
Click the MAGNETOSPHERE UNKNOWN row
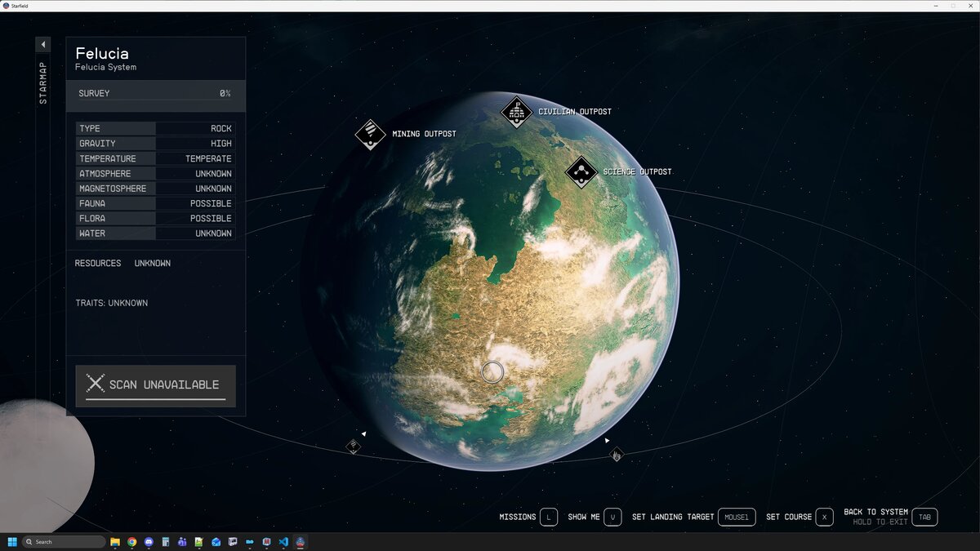(155, 189)
